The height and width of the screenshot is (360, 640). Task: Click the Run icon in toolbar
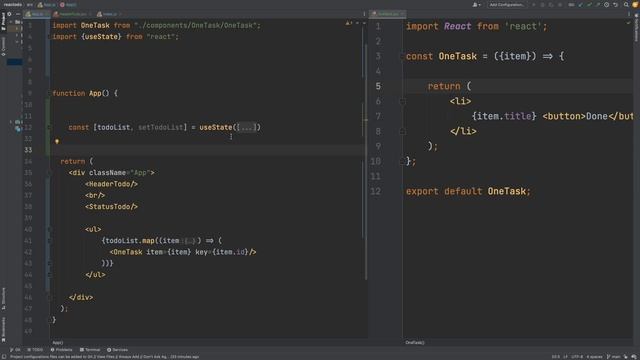point(534,4)
